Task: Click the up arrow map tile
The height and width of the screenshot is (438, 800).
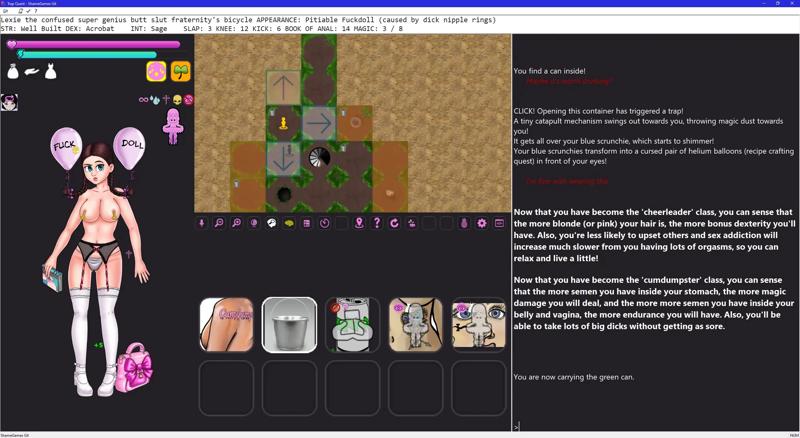Action: pyautogui.click(x=283, y=88)
